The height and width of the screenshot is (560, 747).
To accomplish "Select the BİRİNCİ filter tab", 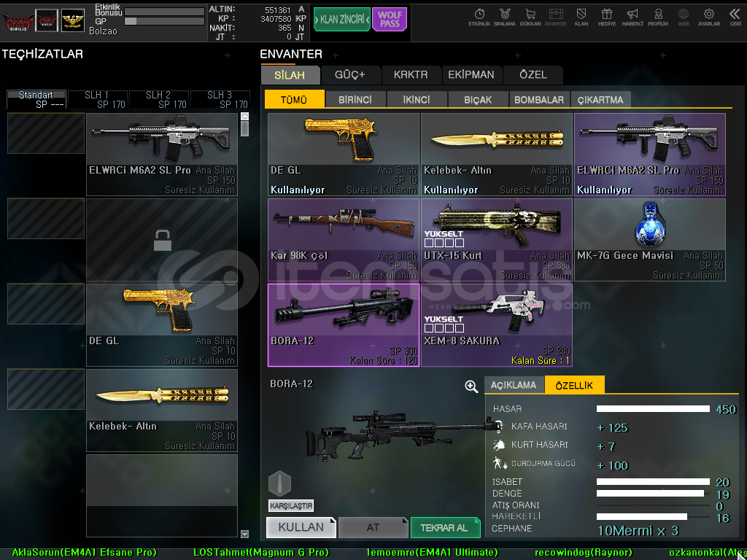I will click(x=355, y=99).
